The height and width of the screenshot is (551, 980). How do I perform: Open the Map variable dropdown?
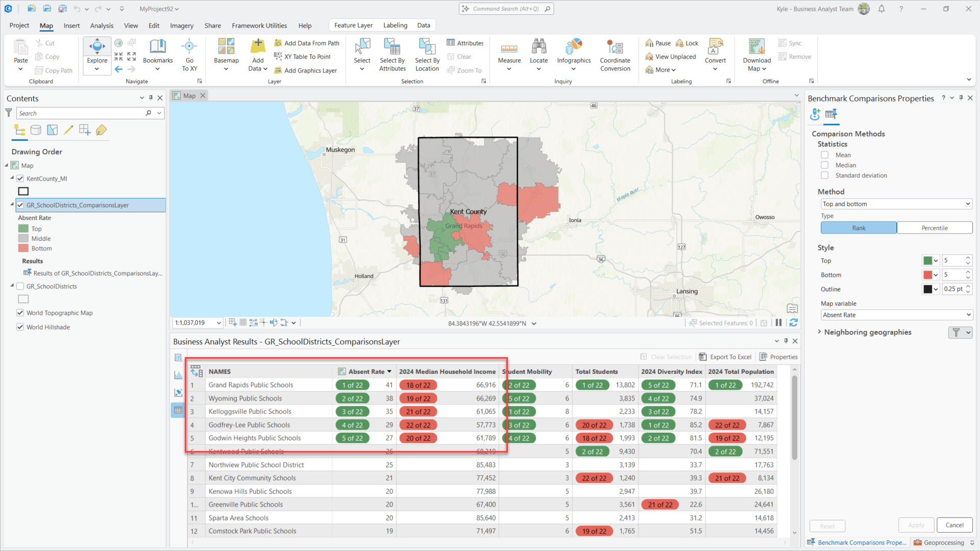click(x=895, y=315)
